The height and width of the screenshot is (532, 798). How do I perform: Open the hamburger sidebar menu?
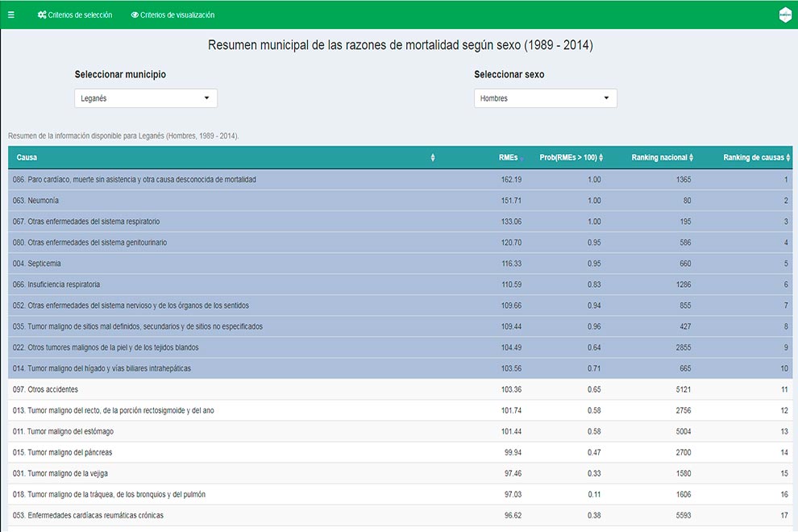pyautogui.click(x=10, y=15)
